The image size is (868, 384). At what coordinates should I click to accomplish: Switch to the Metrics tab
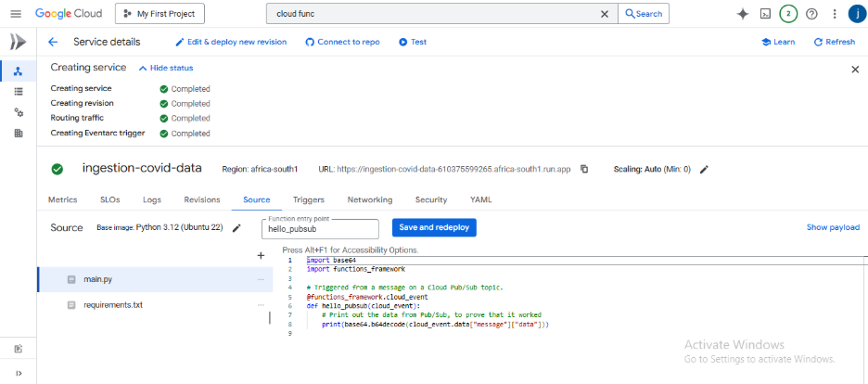point(62,199)
